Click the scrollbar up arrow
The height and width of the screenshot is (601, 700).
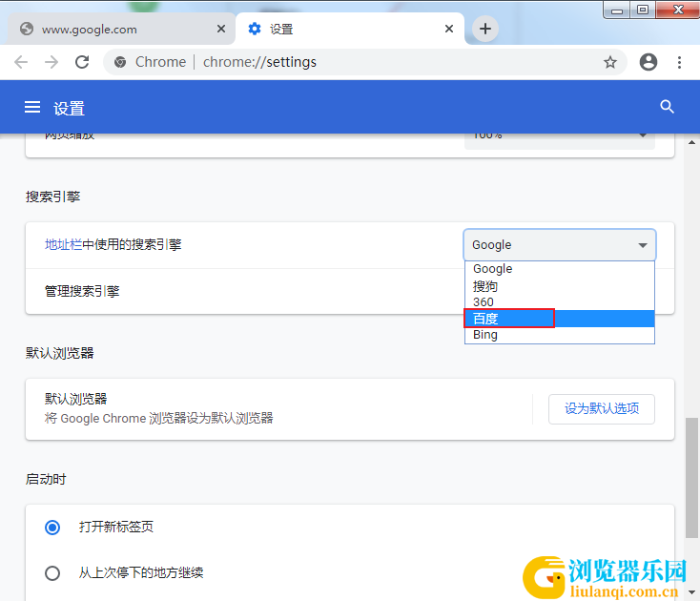click(691, 142)
